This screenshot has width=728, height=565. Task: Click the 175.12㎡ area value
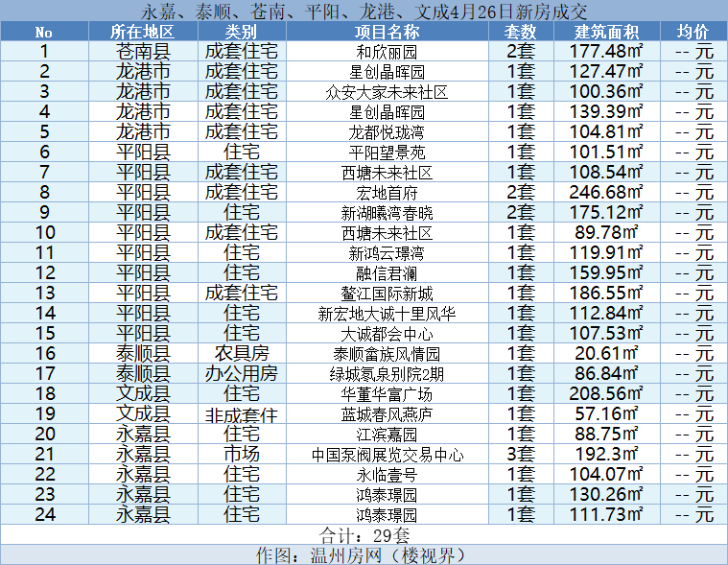606,212
